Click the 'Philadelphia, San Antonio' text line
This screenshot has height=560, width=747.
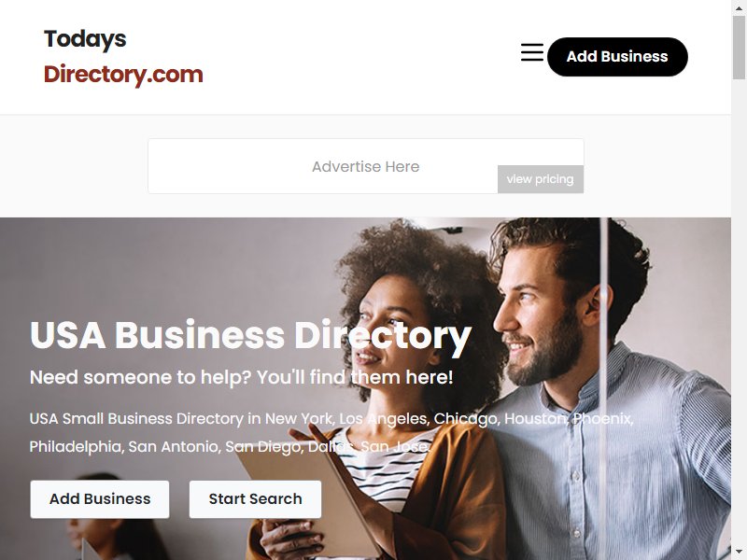pyautogui.click(x=230, y=447)
